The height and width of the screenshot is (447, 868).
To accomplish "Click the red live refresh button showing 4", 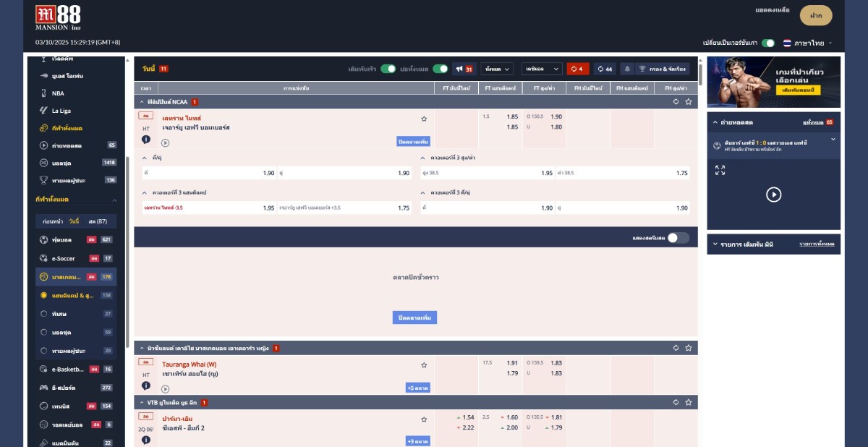I will coord(577,69).
